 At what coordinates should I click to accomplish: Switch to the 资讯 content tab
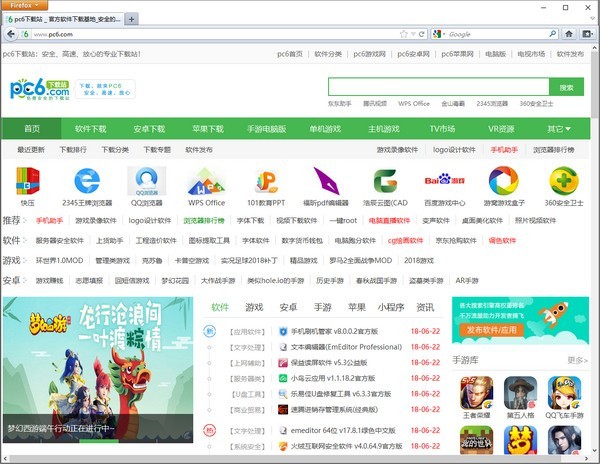425,307
